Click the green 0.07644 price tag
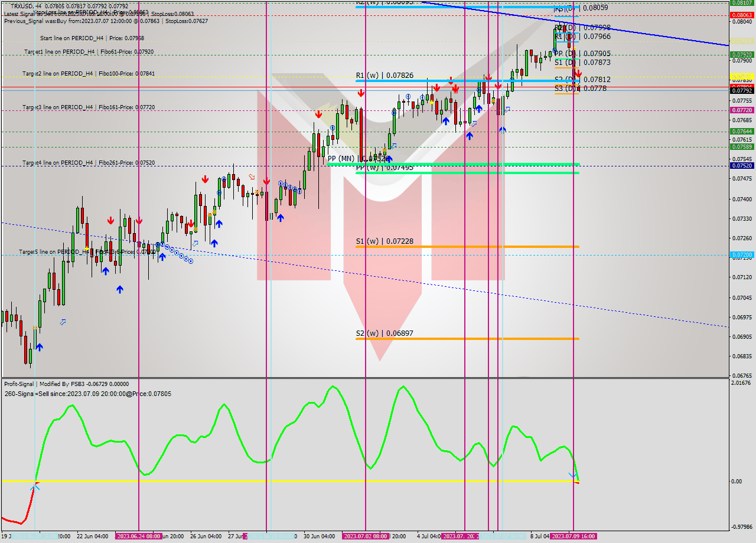The width and height of the screenshot is (756, 543). coord(741,132)
